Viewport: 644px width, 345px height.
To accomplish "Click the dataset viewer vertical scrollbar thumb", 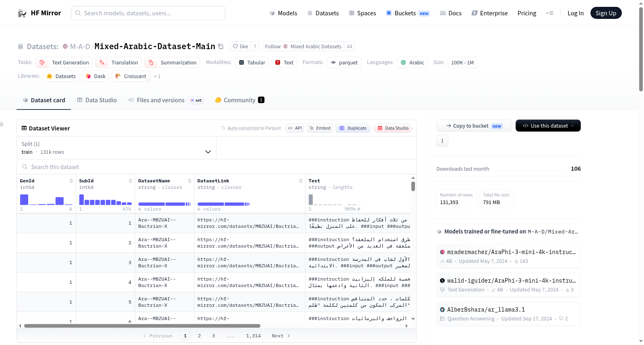I will [413, 186].
